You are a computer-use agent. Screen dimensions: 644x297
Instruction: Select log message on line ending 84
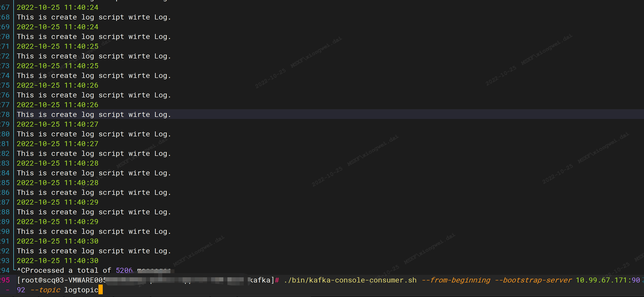(x=94, y=173)
